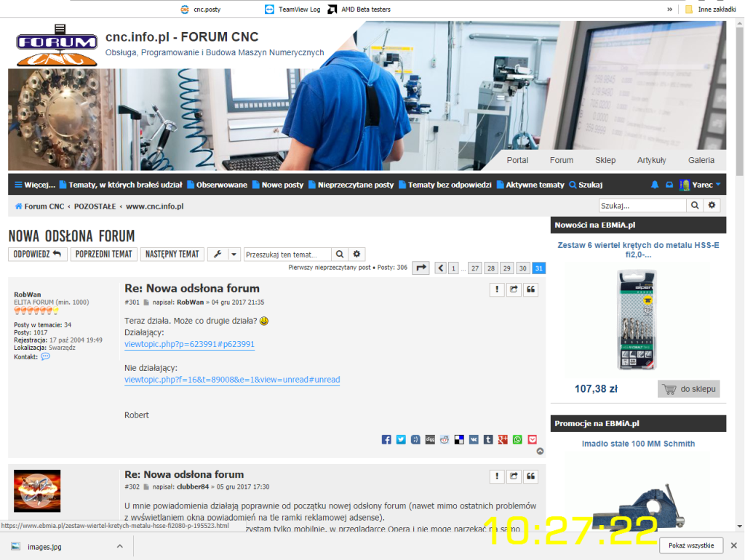Share post #301 on Digg
This screenshot has height=560, width=745.
click(430, 439)
